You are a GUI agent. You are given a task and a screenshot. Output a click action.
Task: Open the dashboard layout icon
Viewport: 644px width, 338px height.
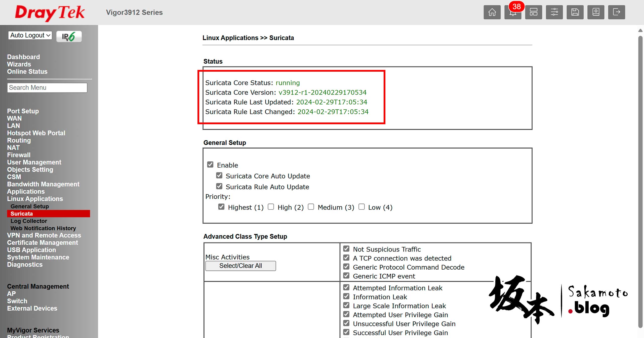pyautogui.click(x=534, y=12)
